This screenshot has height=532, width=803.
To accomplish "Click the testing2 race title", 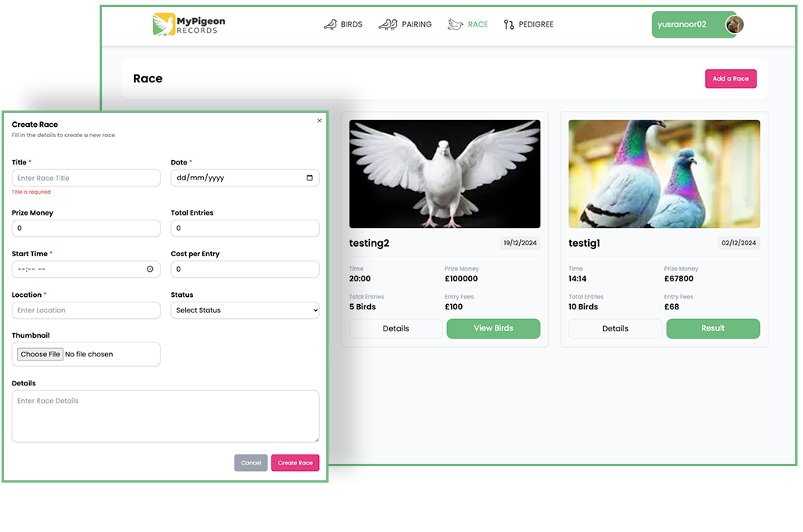I will (x=369, y=244).
